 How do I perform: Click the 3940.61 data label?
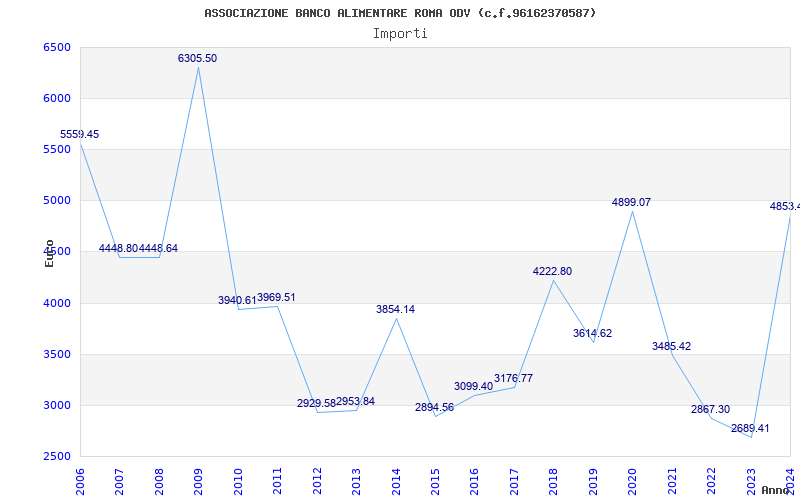[237, 301]
